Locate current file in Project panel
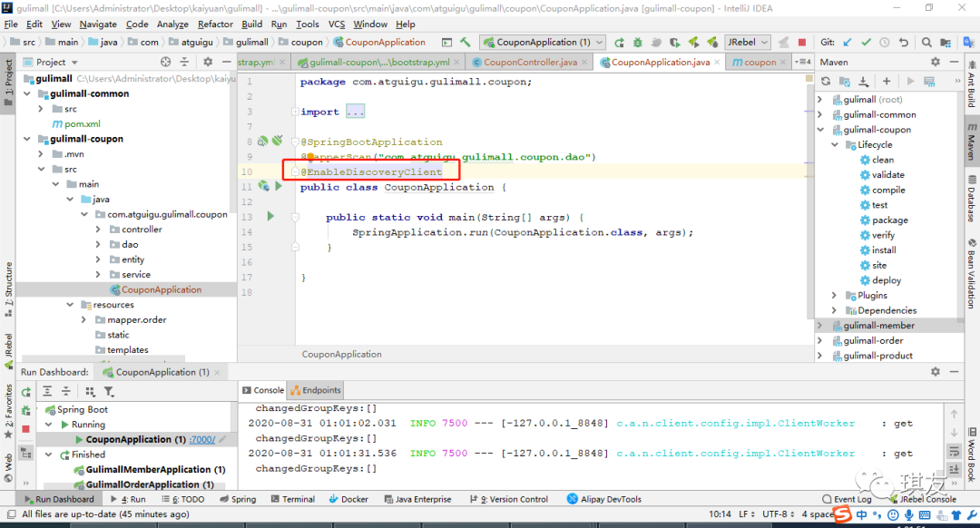980x528 pixels. [165, 62]
